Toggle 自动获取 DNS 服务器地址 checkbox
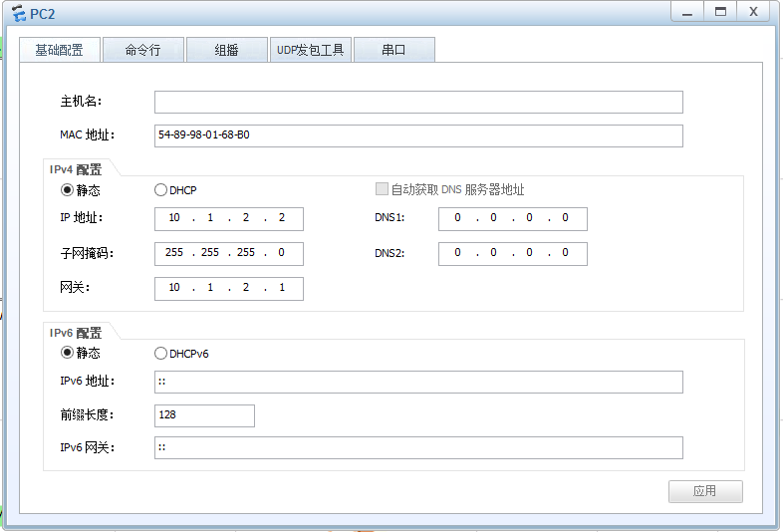The width and height of the screenshot is (783, 532). [382, 189]
